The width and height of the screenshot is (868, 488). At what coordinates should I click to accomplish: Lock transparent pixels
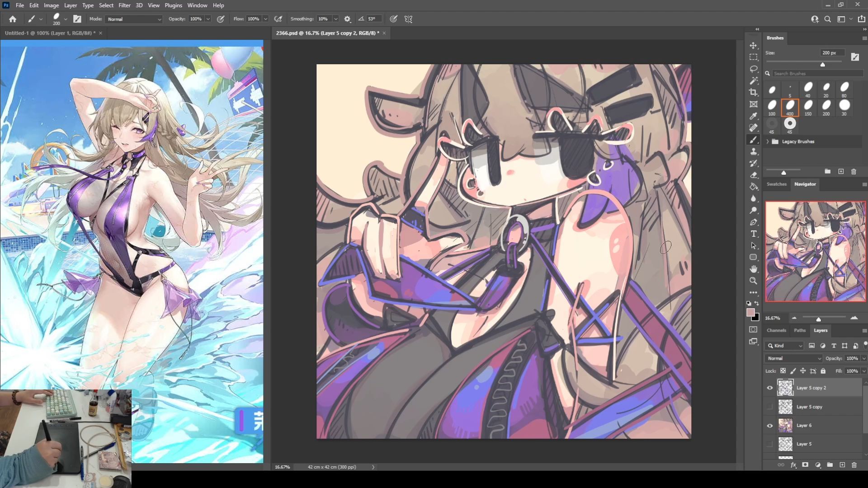click(x=783, y=371)
